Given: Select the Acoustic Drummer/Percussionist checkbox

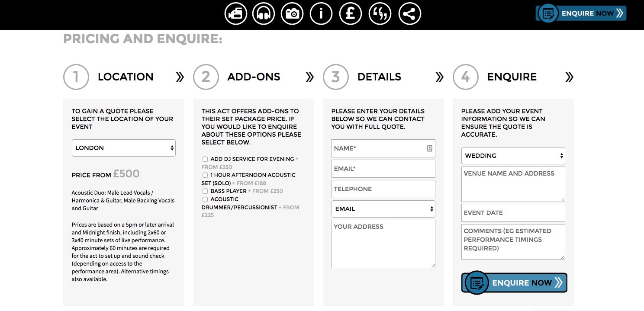Looking at the screenshot, I should point(205,199).
